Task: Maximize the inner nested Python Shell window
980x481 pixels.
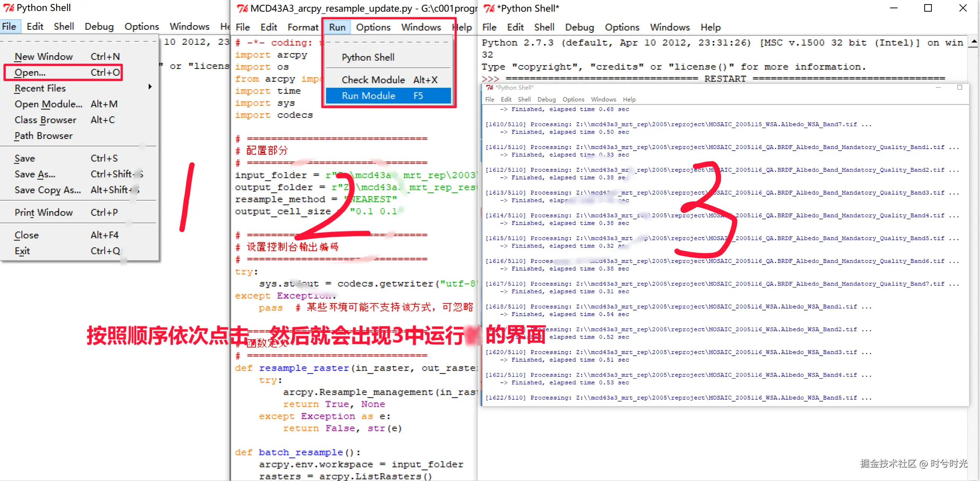Action: [959, 88]
